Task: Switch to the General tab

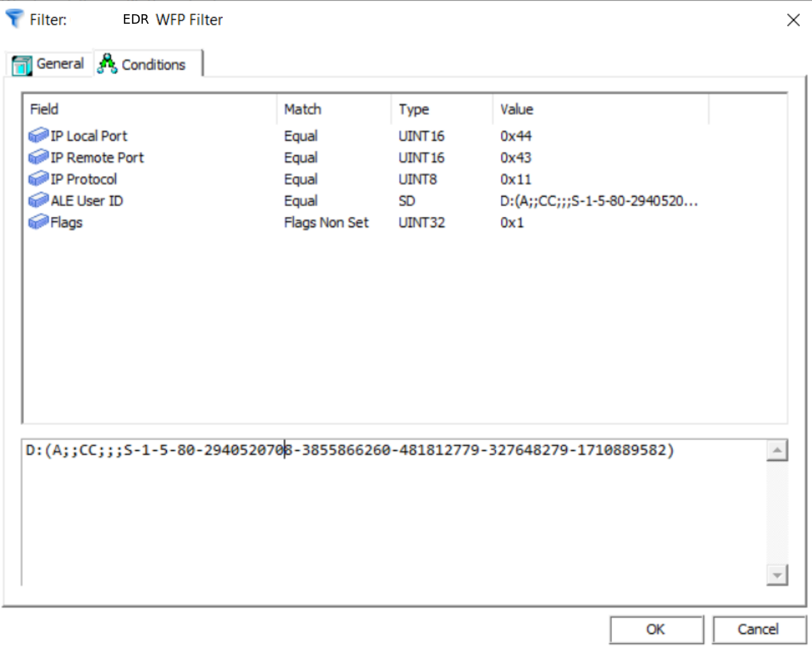Action: click(x=49, y=64)
